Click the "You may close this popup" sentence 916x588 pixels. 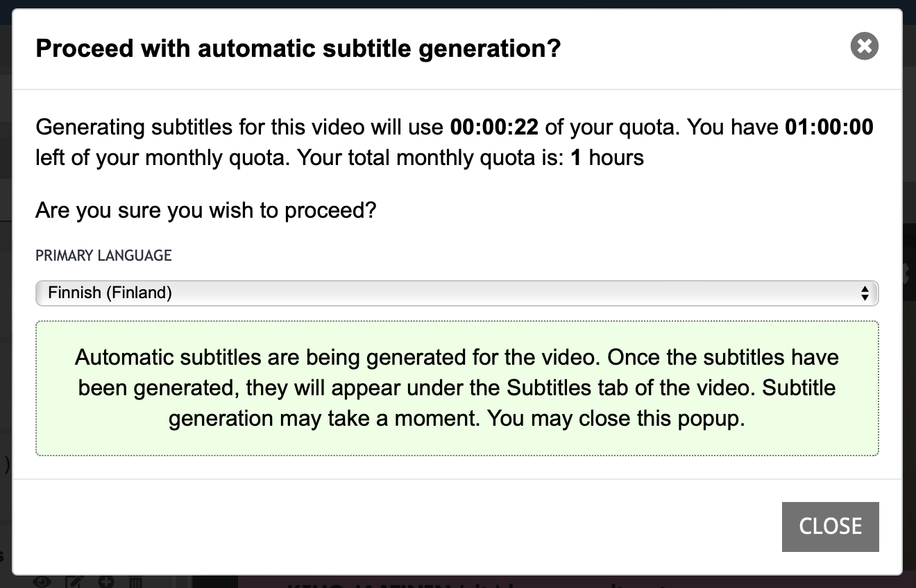pos(616,419)
